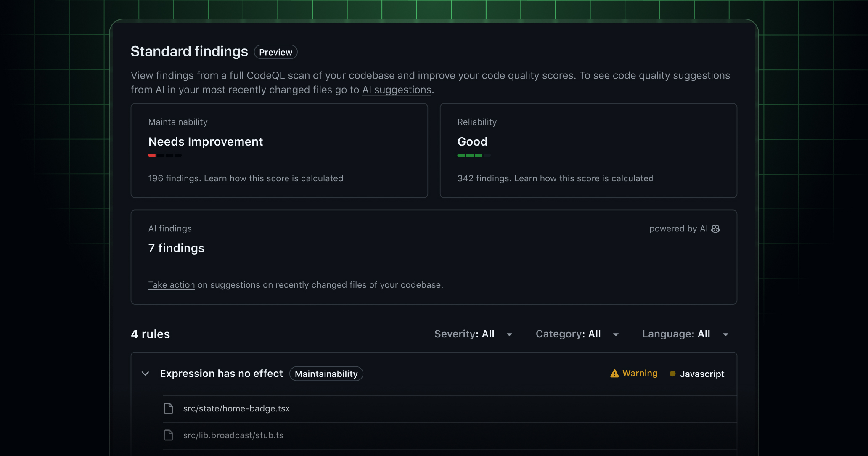868x456 pixels.
Task: Click the Severity dropdown caret icon
Action: pos(509,334)
